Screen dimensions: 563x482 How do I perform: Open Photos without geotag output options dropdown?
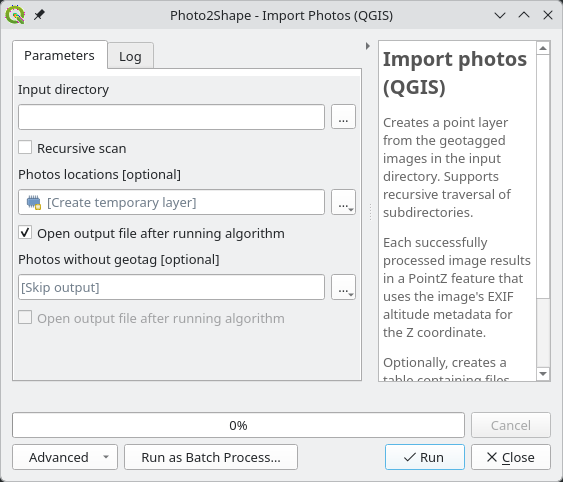343,287
